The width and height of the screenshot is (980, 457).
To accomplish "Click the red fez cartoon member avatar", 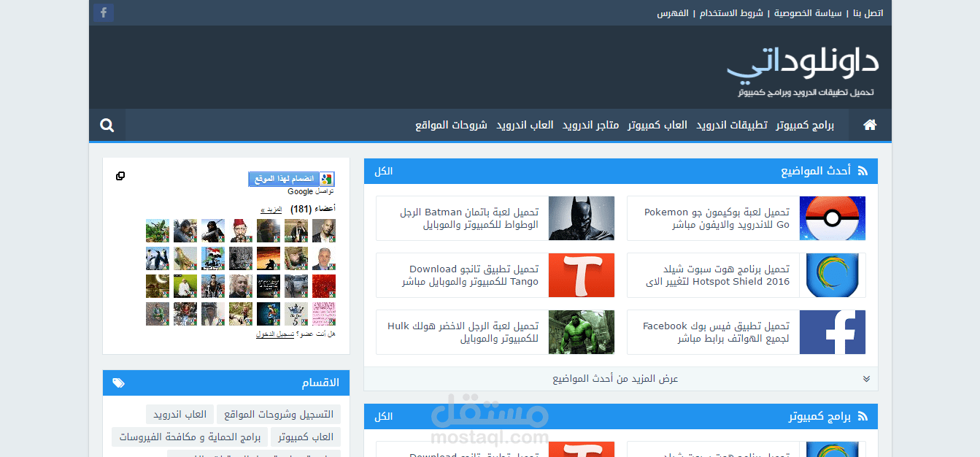I will pos(241,231).
